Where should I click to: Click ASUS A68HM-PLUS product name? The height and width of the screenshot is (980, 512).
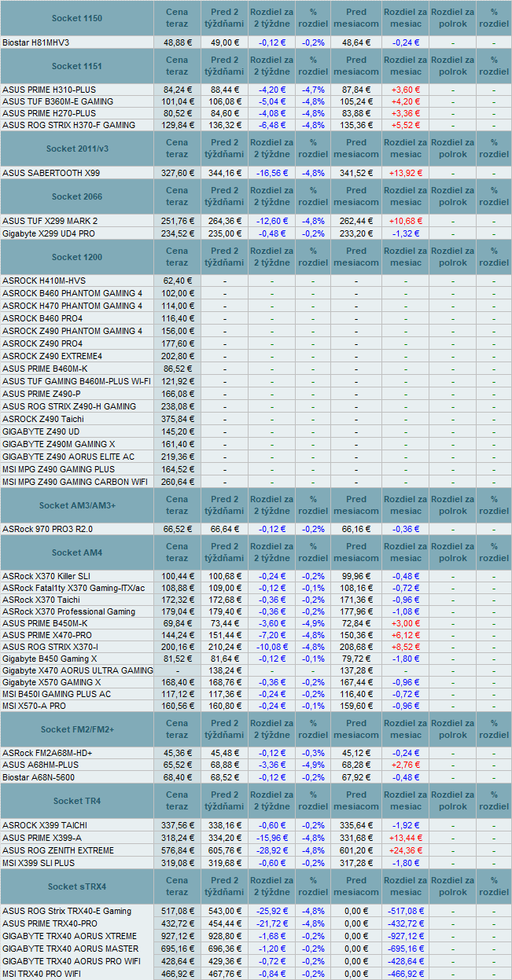[x=40, y=765]
